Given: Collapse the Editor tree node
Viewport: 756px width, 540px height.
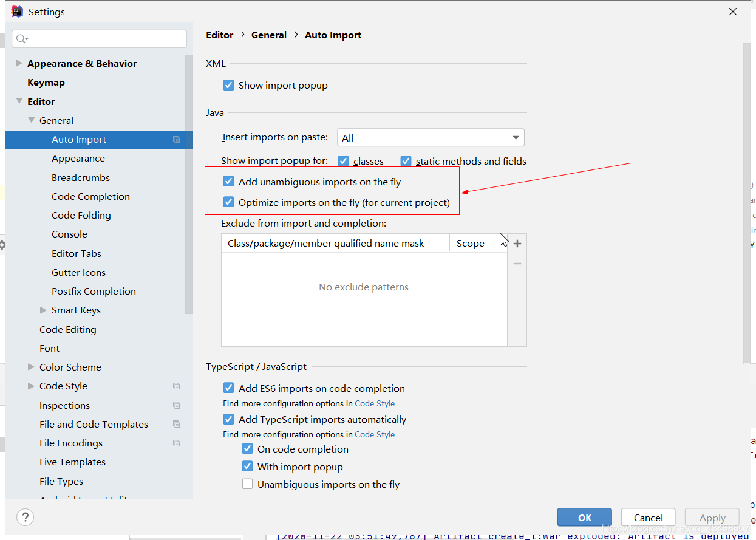Looking at the screenshot, I should coord(19,101).
